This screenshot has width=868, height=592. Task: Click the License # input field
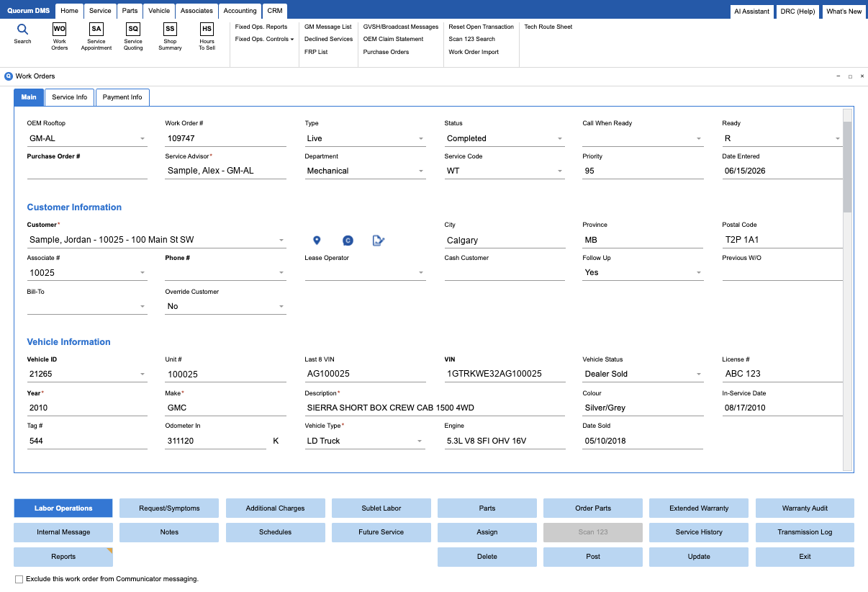(782, 374)
